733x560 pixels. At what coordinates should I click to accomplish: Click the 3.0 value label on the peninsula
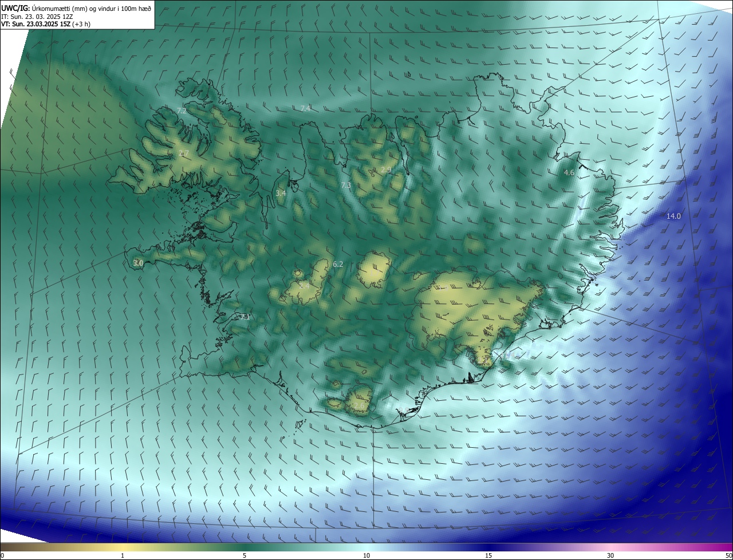tap(138, 263)
